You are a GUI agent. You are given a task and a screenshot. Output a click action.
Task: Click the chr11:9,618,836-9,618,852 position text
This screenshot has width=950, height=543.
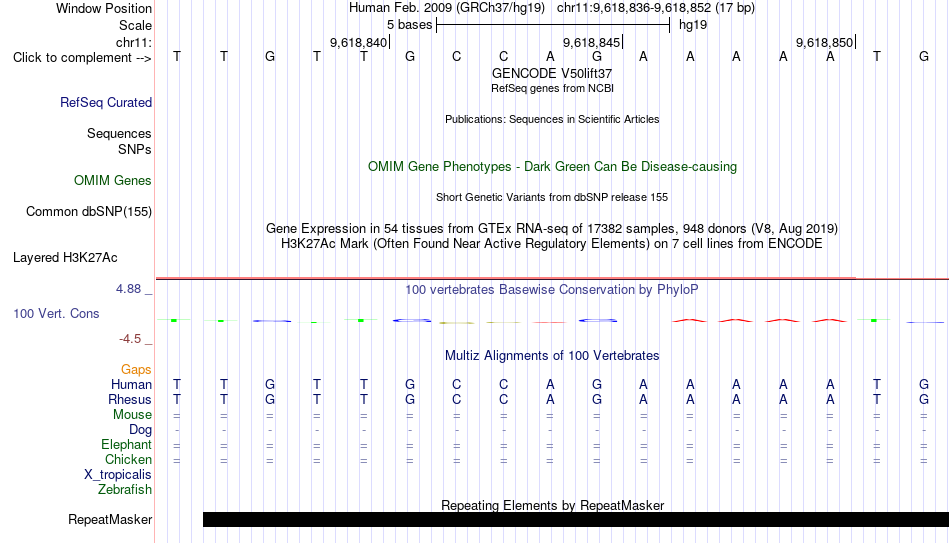click(x=656, y=8)
